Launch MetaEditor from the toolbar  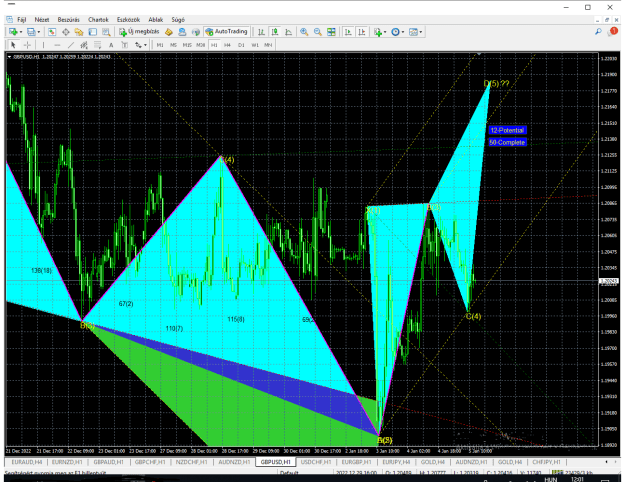169,32
